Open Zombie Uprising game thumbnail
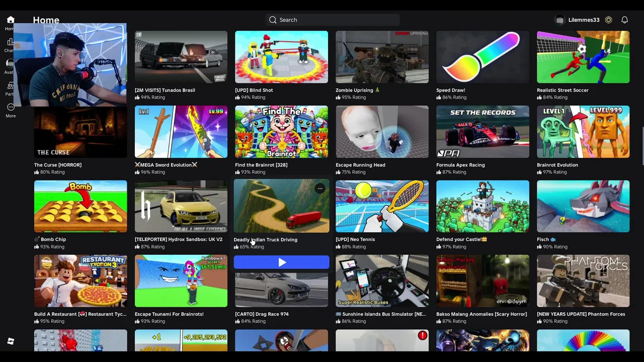This screenshot has width=644, height=362. point(382,57)
